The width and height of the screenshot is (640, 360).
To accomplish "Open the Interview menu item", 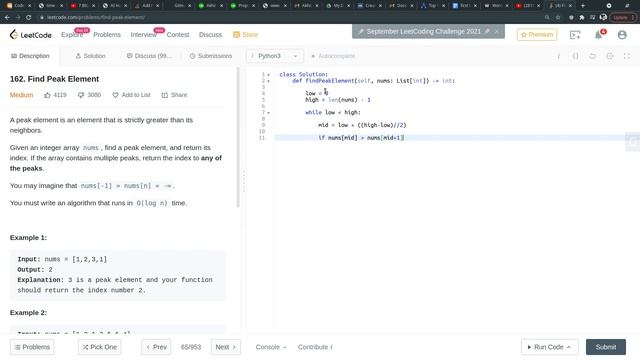I will point(144,35).
